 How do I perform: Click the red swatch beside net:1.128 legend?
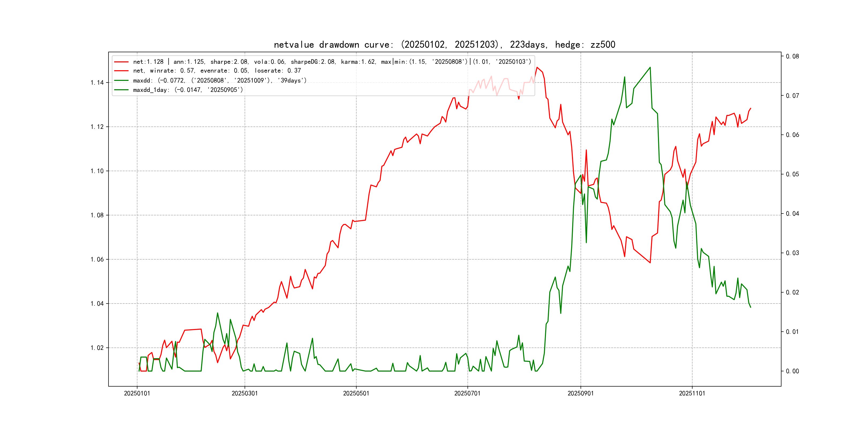(x=121, y=62)
